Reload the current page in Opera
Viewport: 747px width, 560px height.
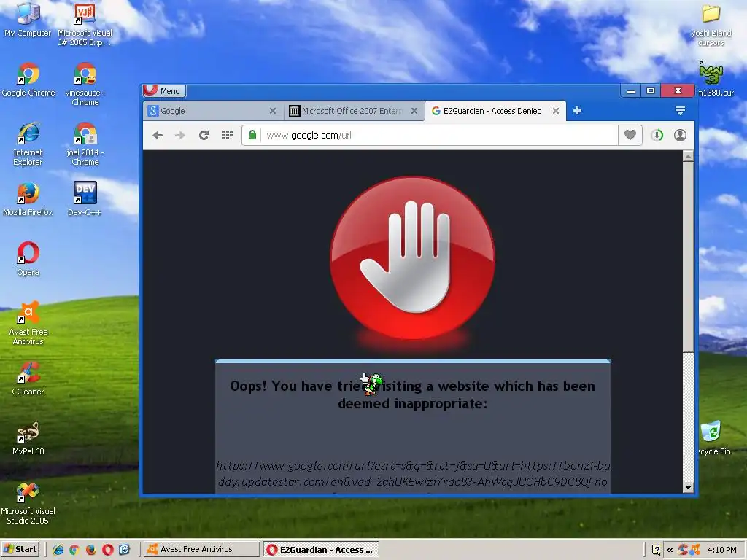(x=204, y=135)
